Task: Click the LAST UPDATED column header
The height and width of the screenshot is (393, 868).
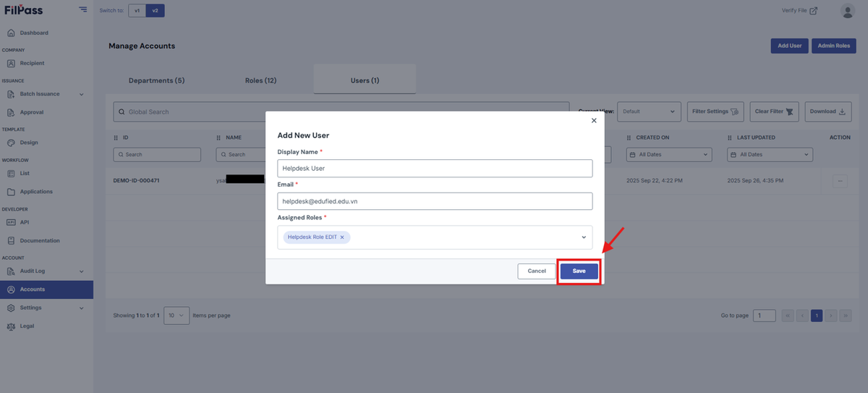Action: pos(756,138)
